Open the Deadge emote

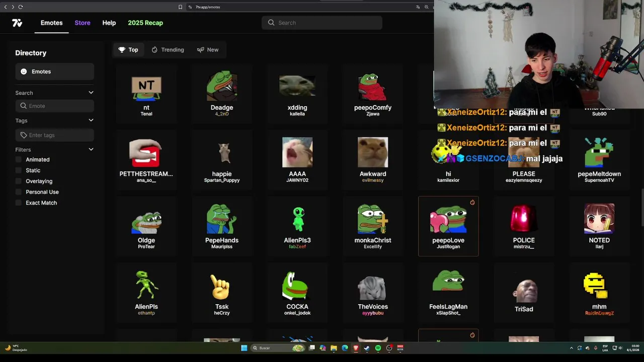[222, 94]
